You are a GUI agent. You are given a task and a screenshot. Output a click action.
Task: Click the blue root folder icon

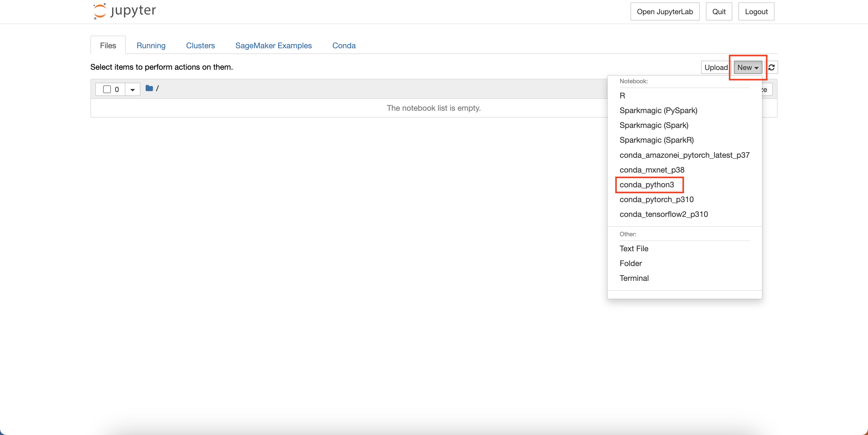(x=149, y=88)
